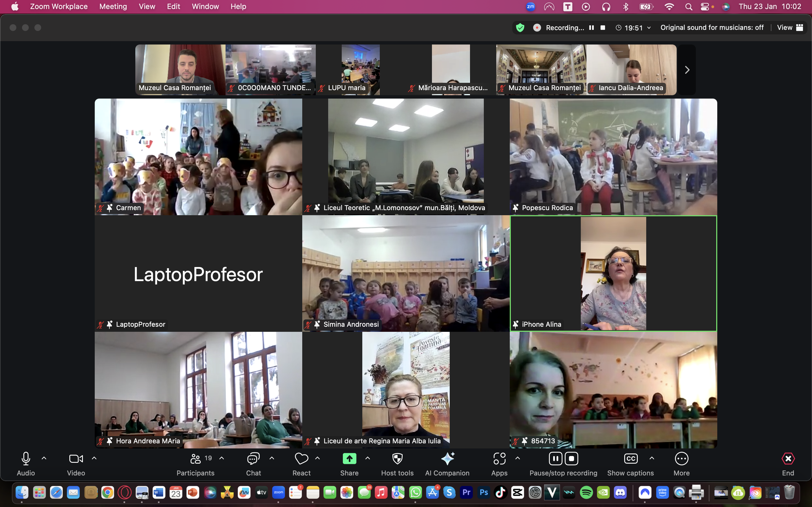Screen dimensions: 812x507
Task: Expand audio options arrow beside Audio
Action: tap(44, 458)
